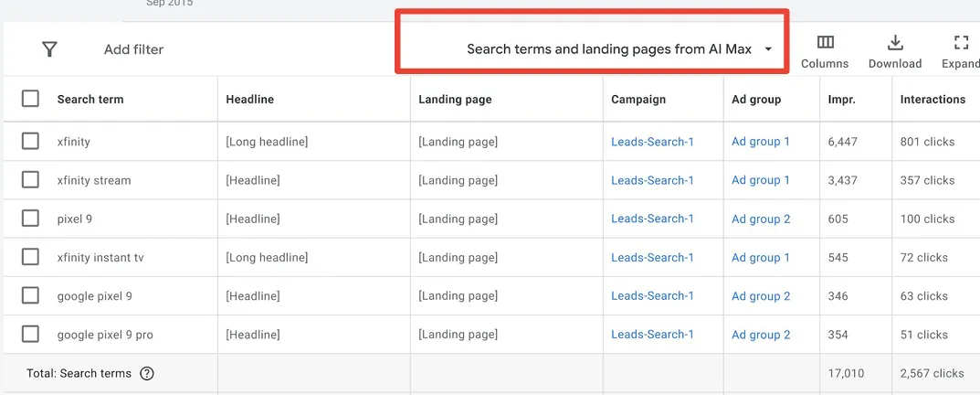Click the filter funnel icon
The height and width of the screenshot is (395, 980).
(49, 49)
